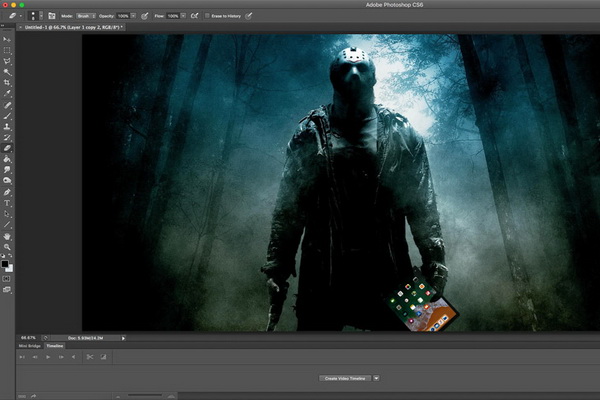Select the Pen tool
The image size is (600, 400).
[7, 192]
